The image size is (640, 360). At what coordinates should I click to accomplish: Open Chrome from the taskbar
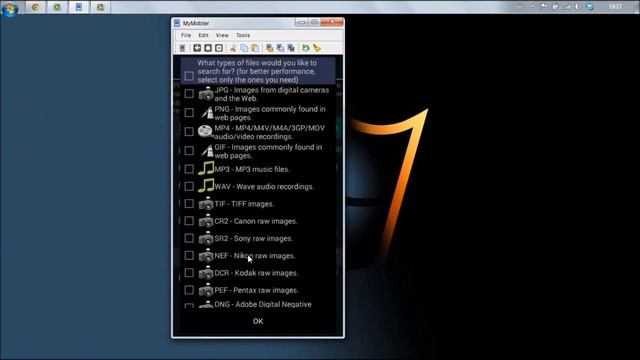coord(36,7)
